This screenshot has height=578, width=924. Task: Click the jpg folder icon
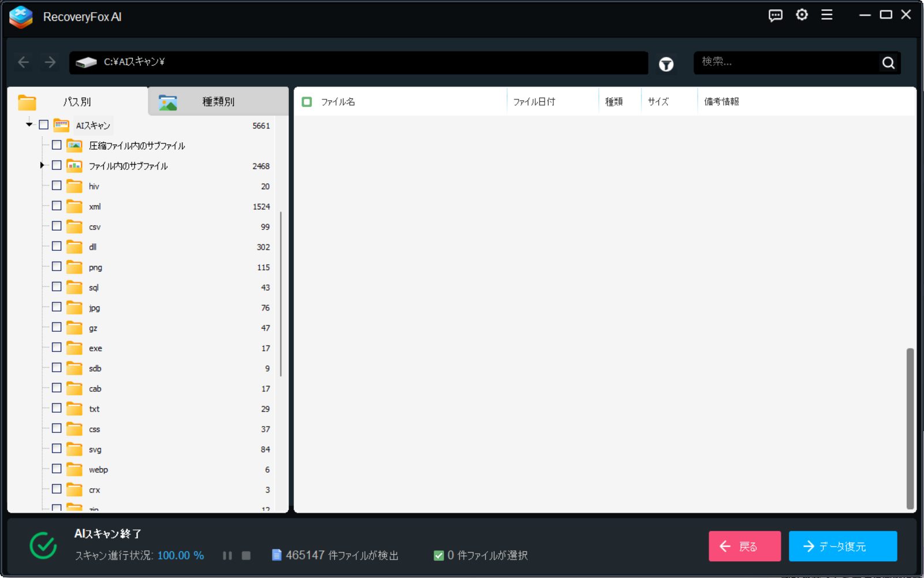pyautogui.click(x=74, y=307)
